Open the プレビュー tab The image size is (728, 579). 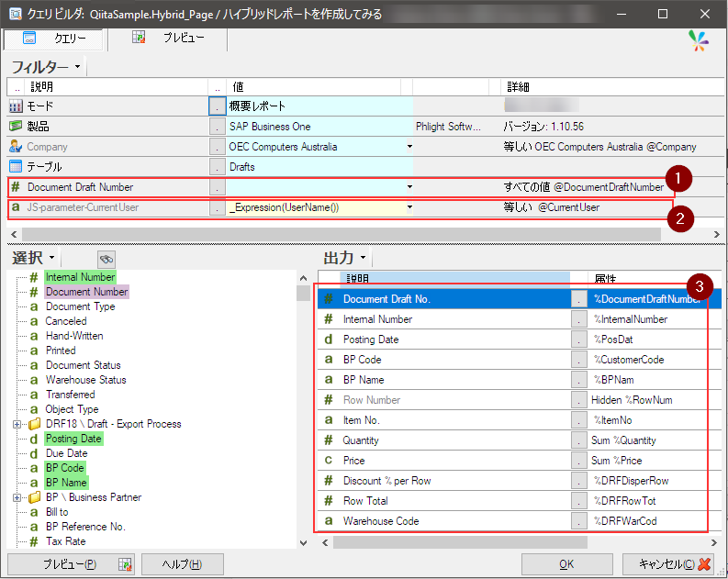point(168,38)
